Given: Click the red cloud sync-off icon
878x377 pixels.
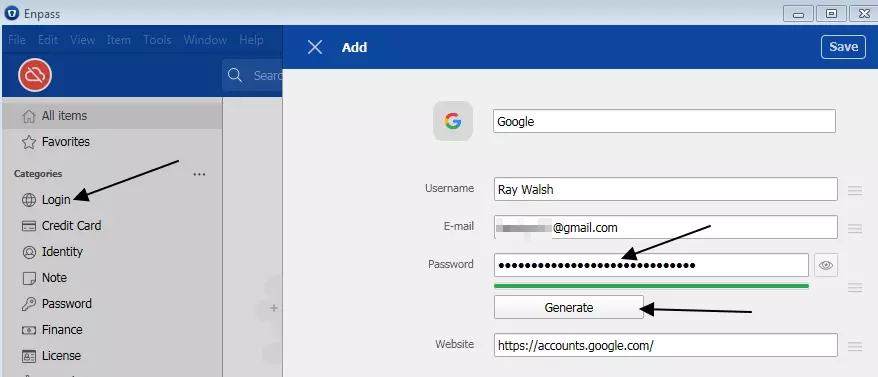Looking at the screenshot, I should [x=35, y=75].
